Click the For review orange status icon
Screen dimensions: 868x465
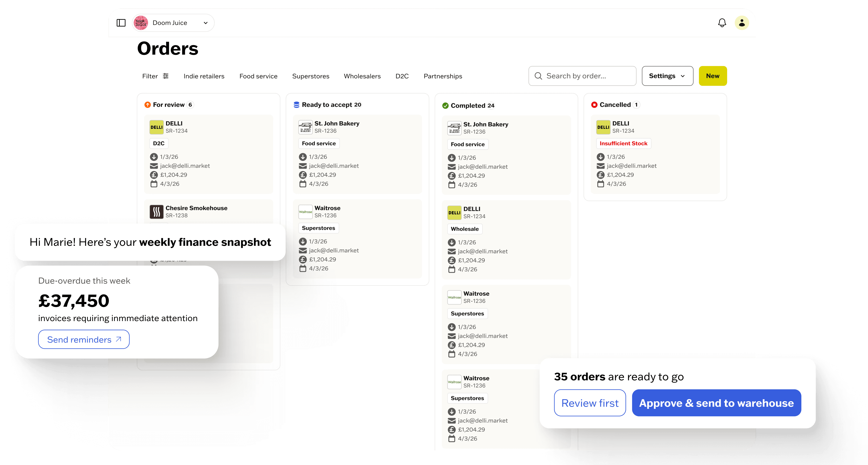point(148,104)
